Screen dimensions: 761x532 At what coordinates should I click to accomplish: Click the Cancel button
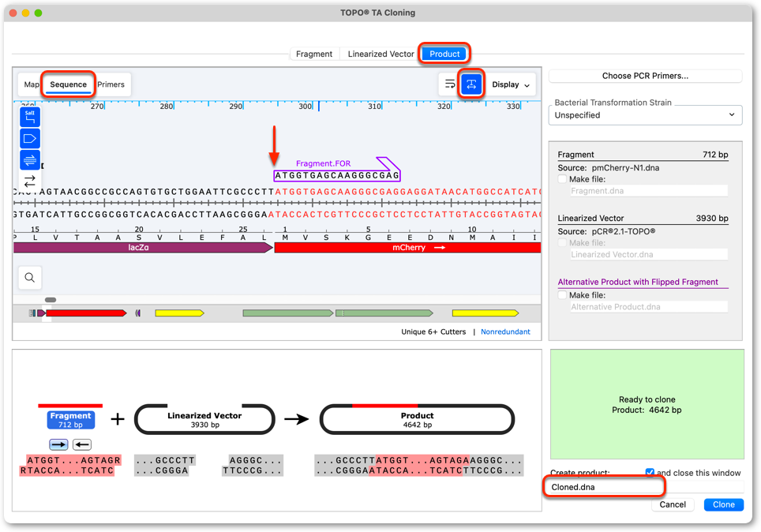pyautogui.click(x=672, y=505)
